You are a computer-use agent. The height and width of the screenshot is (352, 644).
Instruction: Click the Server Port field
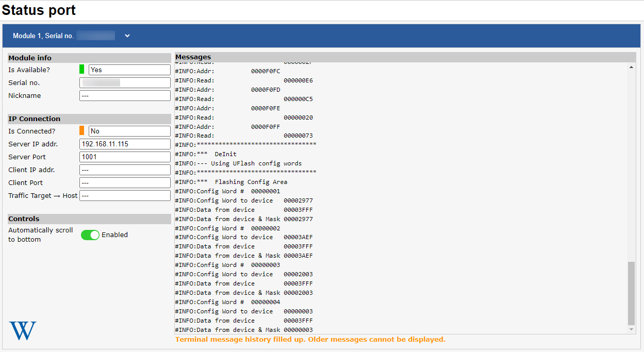(125, 157)
